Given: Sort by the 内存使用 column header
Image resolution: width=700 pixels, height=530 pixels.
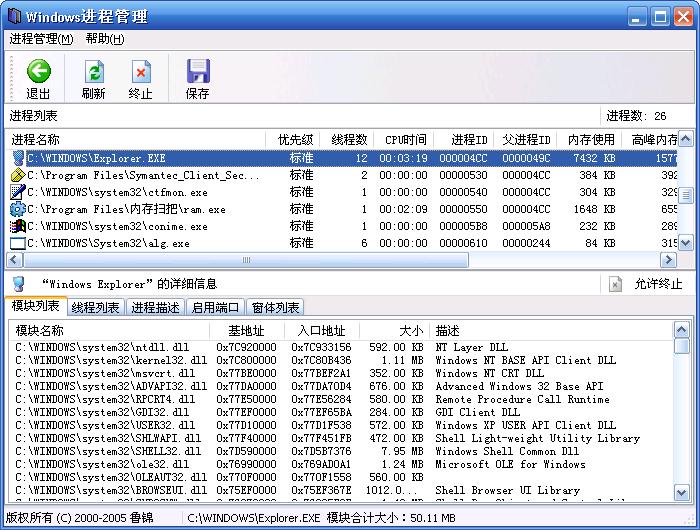Looking at the screenshot, I should point(589,140).
